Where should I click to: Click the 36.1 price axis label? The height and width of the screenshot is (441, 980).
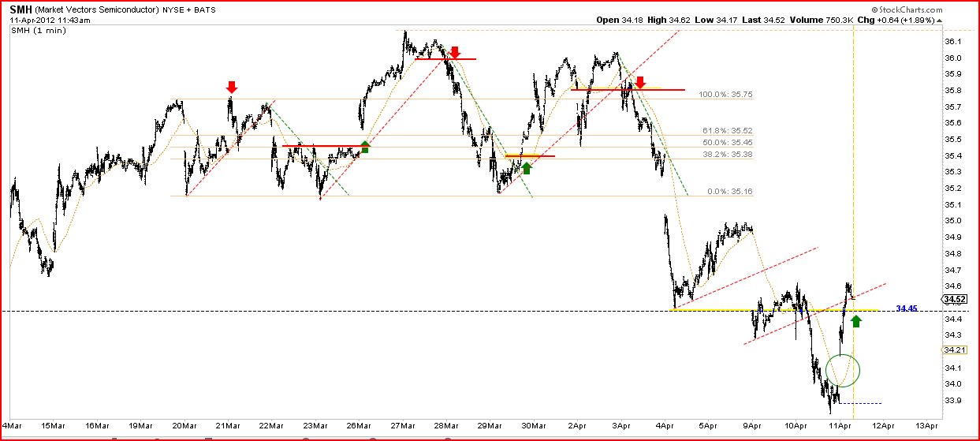[952, 42]
